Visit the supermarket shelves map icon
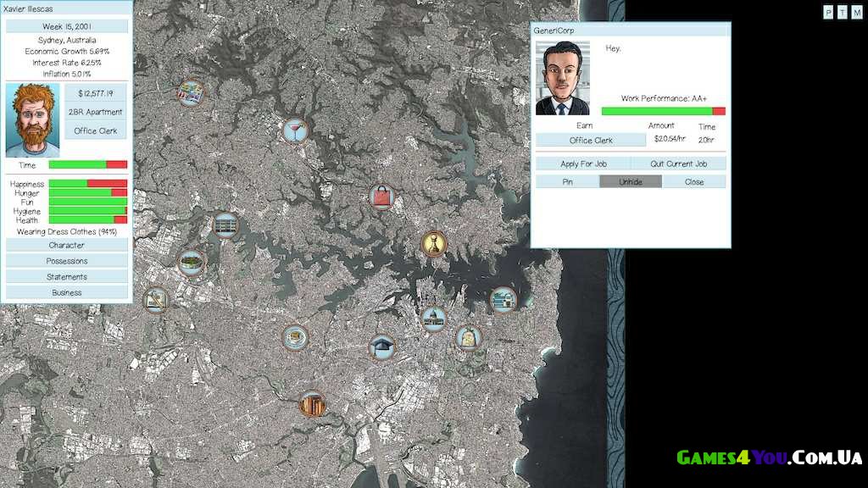Screen dimensions: 868x488 pyautogui.click(x=191, y=91)
